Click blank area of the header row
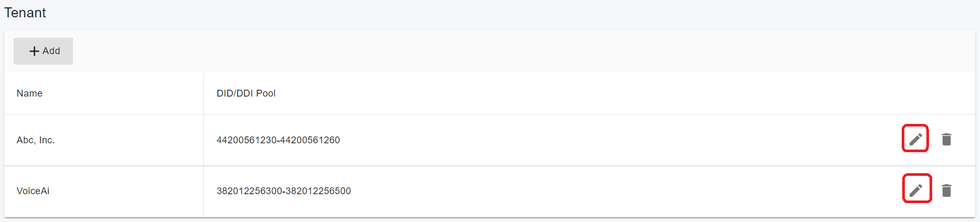The height and width of the screenshot is (222, 980). pyautogui.click(x=578, y=93)
